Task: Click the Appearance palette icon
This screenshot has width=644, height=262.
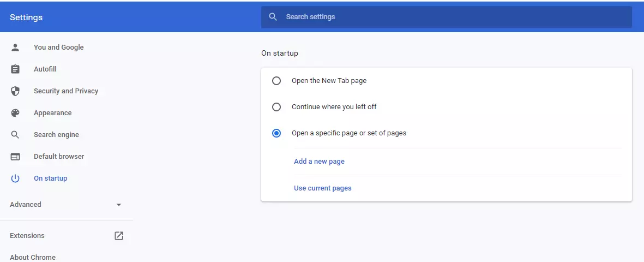Action: coord(15,113)
